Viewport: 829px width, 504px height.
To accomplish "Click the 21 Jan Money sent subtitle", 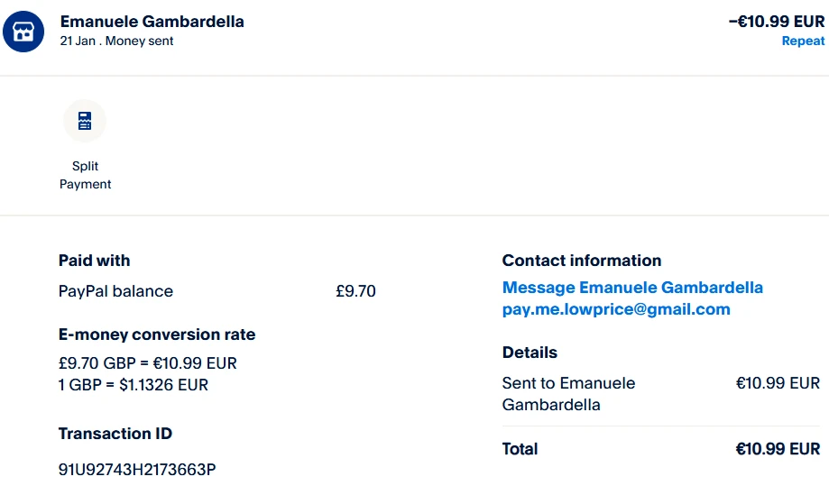I will pos(116,41).
